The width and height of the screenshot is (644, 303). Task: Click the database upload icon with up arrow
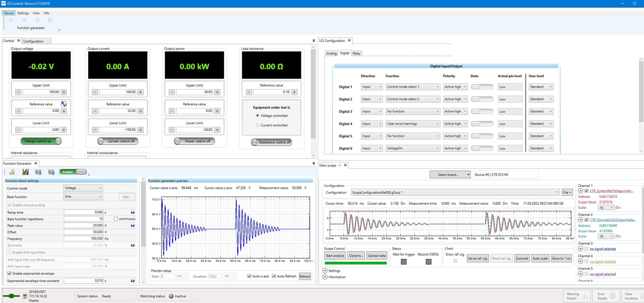click(38, 172)
